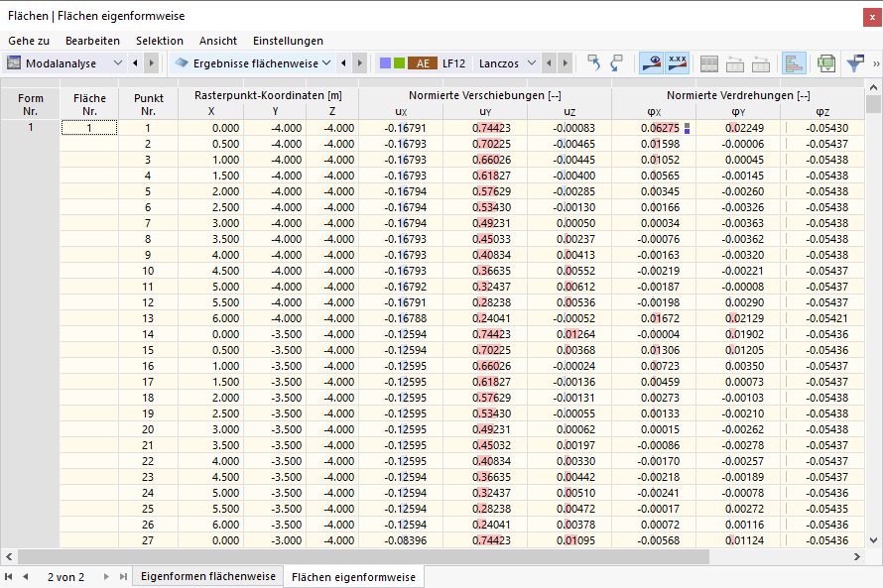Expand the Modalanalyse dropdown
The image size is (883, 588).
118,63
